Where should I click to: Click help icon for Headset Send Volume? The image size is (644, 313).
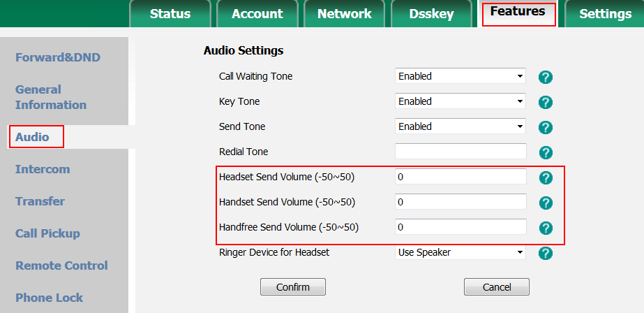coord(546,177)
